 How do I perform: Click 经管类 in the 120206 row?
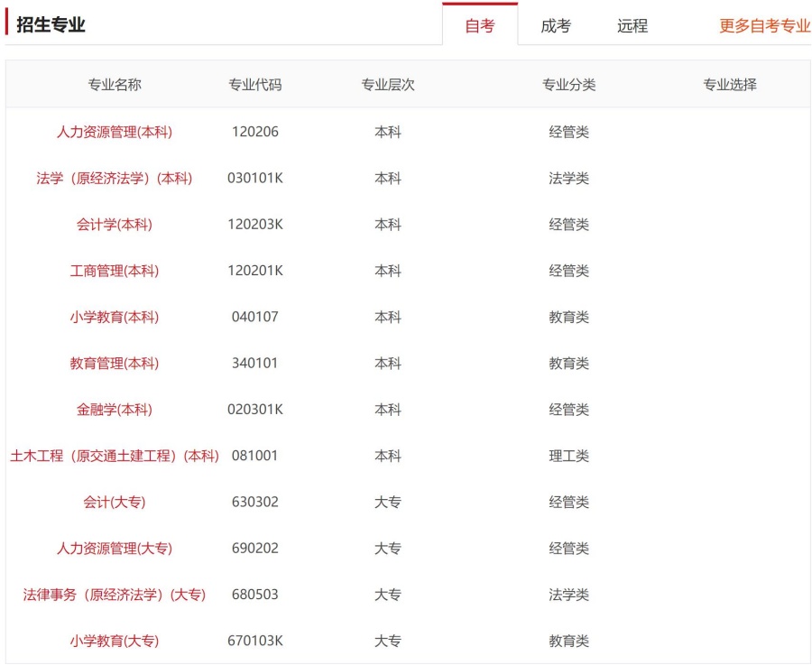point(568,132)
